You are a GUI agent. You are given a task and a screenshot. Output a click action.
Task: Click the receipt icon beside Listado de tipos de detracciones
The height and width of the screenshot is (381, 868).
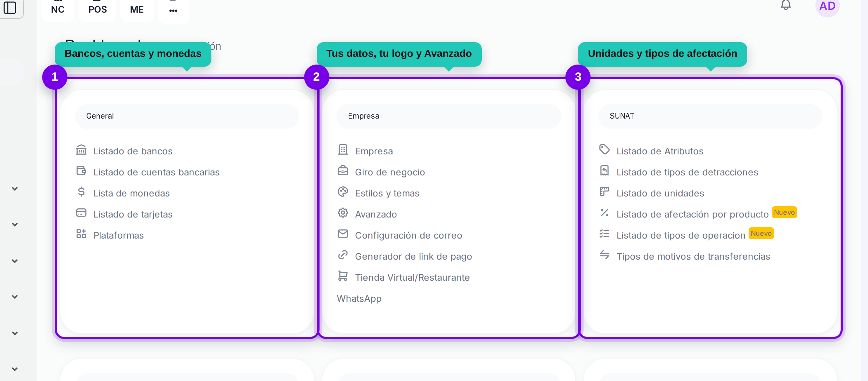tap(604, 171)
